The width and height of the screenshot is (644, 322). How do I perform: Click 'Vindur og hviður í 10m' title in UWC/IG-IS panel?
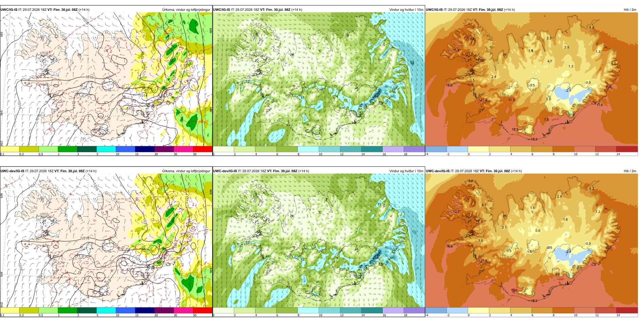click(x=406, y=10)
